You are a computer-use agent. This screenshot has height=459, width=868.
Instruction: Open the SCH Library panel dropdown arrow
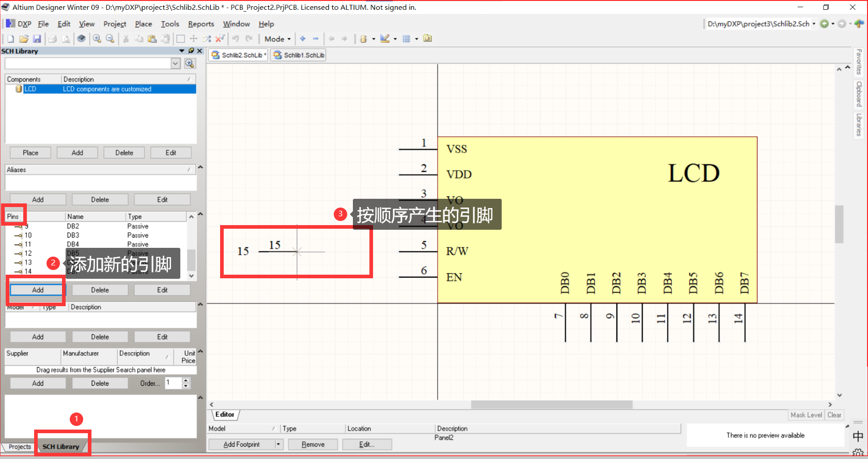182,51
